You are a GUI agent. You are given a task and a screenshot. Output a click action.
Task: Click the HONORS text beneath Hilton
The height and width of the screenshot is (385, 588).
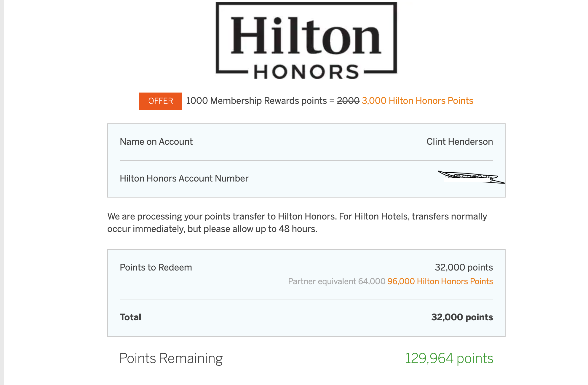(306, 72)
